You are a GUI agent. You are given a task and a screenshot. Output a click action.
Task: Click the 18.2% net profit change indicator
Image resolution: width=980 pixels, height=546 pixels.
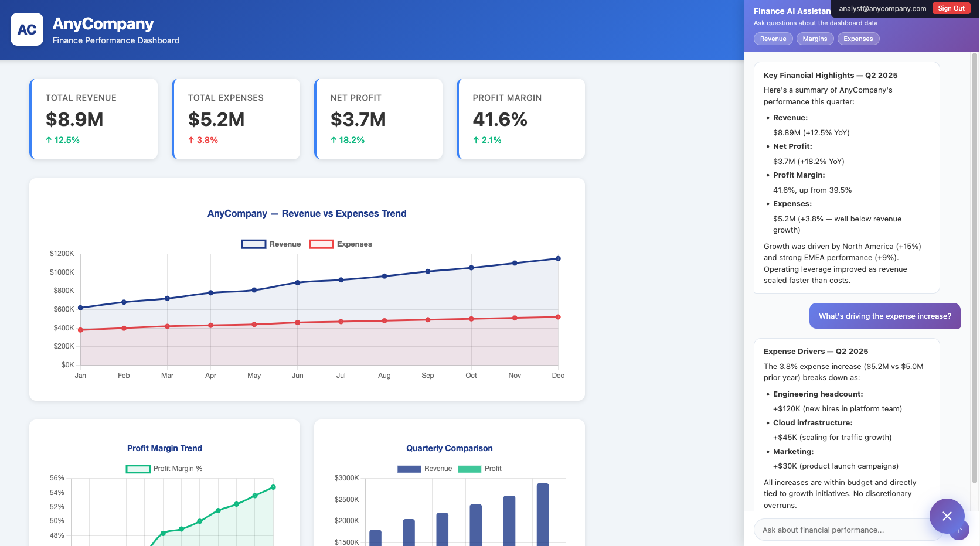[348, 140]
